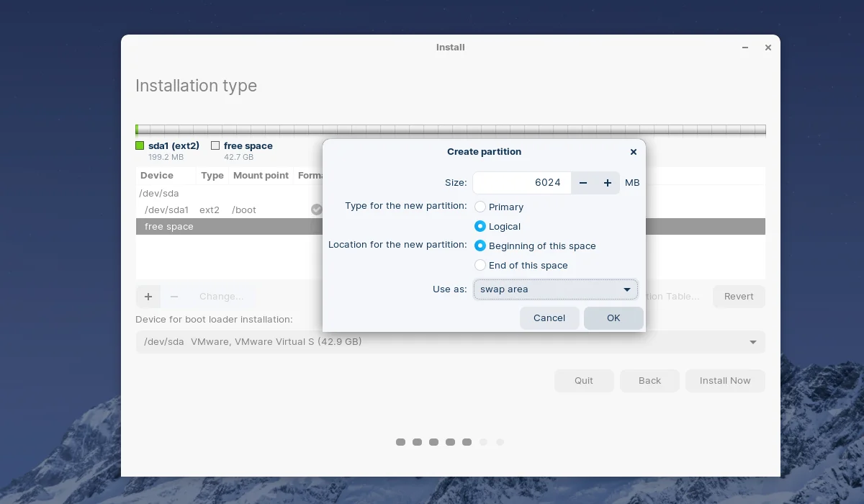Minimize the Install window
This screenshot has height=504, width=864.
(x=745, y=48)
